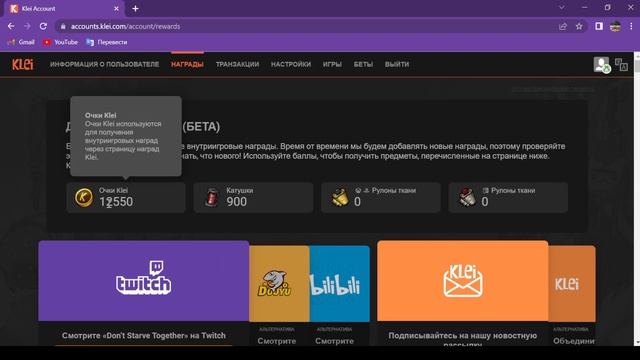
Task: Open the Транзакции menu item
Action: click(x=237, y=64)
